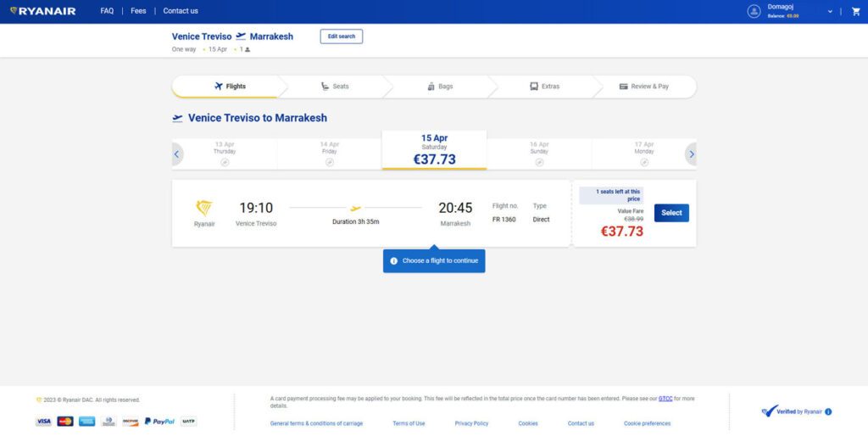Expand the Domagoj account dropdown arrow
Viewport: 868px width, 436px height.
[x=830, y=11]
